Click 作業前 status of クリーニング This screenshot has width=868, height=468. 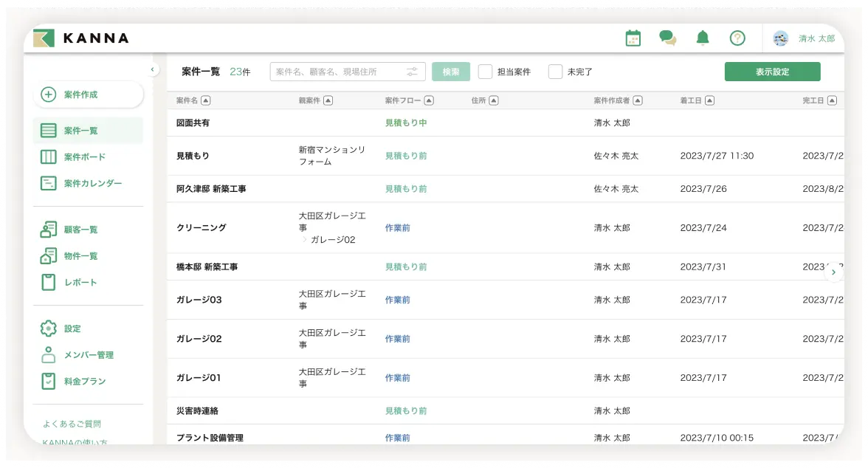(x=397, y=227)
